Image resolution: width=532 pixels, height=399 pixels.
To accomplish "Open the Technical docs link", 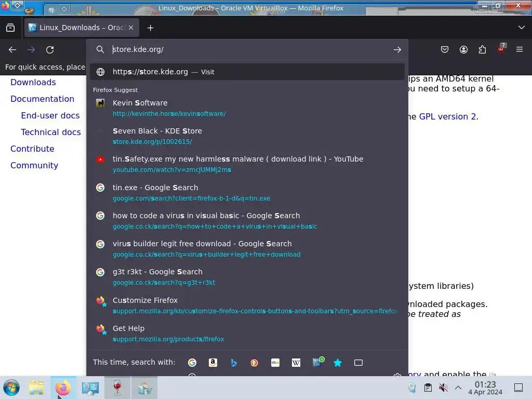I will point(51,132).
